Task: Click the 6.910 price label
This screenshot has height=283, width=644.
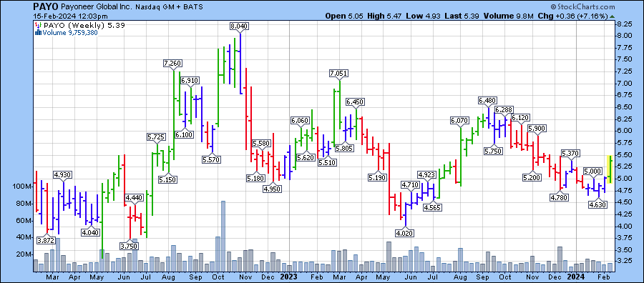Action: [190, 80]
